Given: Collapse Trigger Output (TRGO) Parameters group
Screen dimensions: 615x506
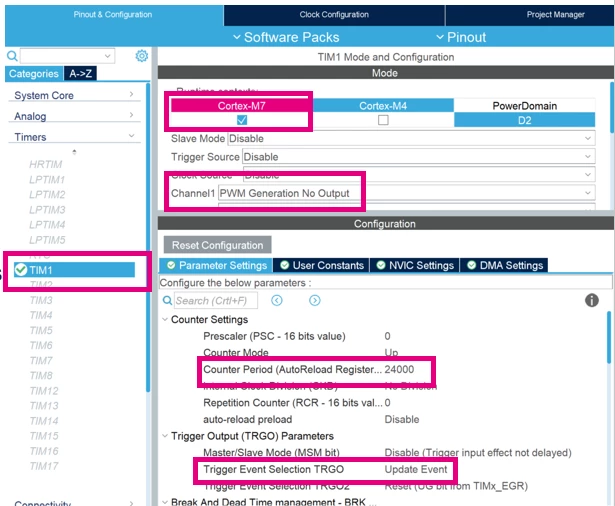Looking at the screenshot, I should pyautogui.click(x=165, y=436).
